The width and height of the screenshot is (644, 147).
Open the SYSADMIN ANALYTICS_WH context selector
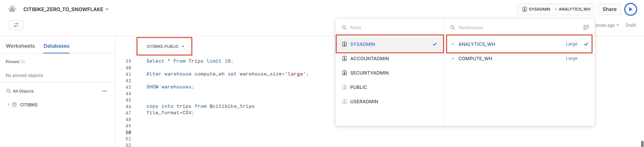point(556,9)
